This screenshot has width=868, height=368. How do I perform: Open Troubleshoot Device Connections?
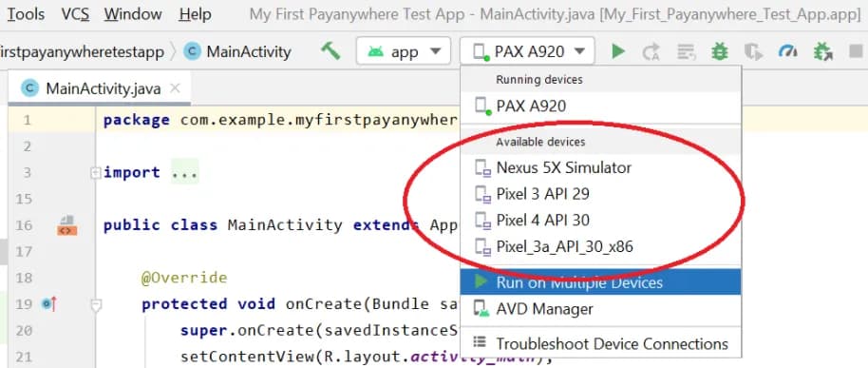(x=600, y=344)
